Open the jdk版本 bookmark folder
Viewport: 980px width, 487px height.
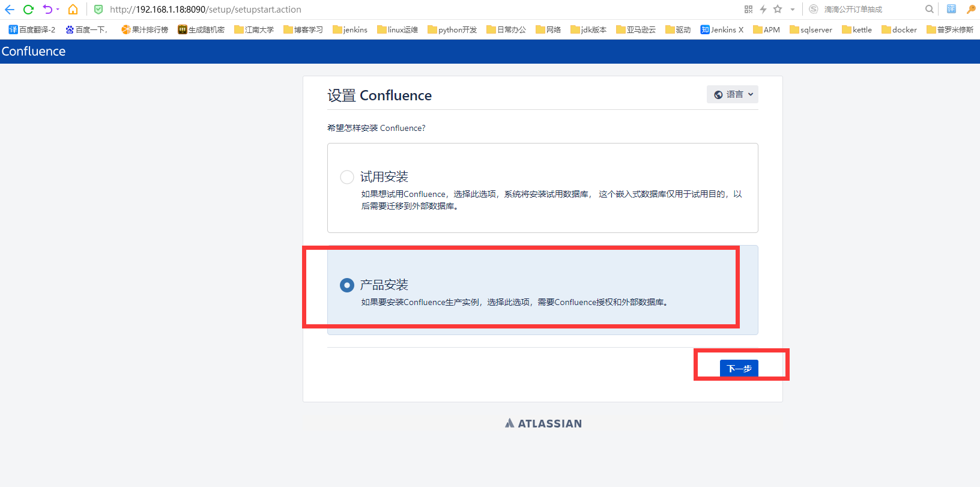(588, 29)
